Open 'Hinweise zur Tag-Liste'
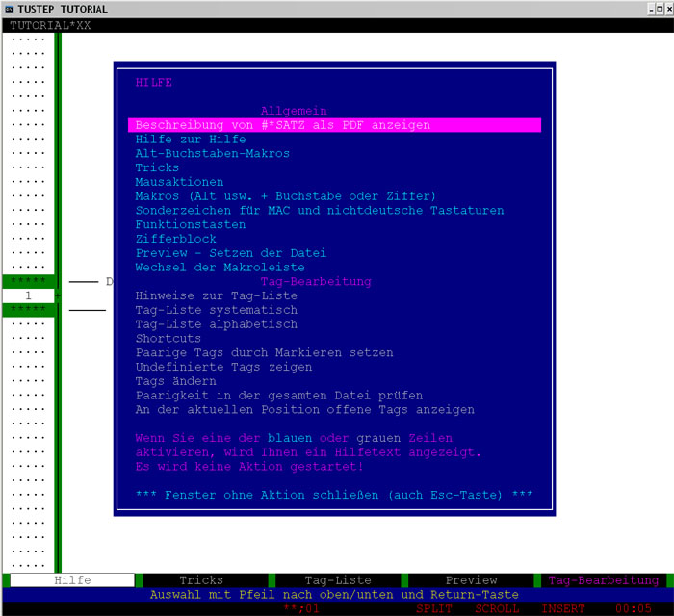 pyautogui.click(x=216, y=295)
